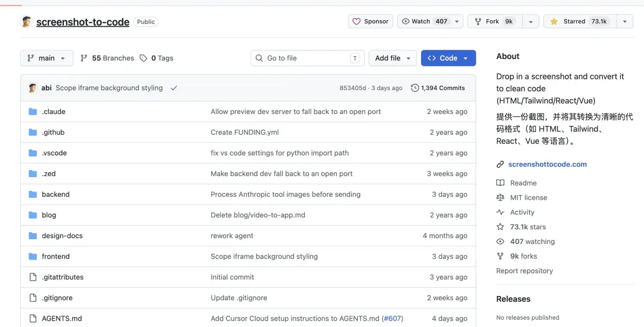
Task: Open commit Process Anthropic tool images before sending
Action: [x=286, y=195]
